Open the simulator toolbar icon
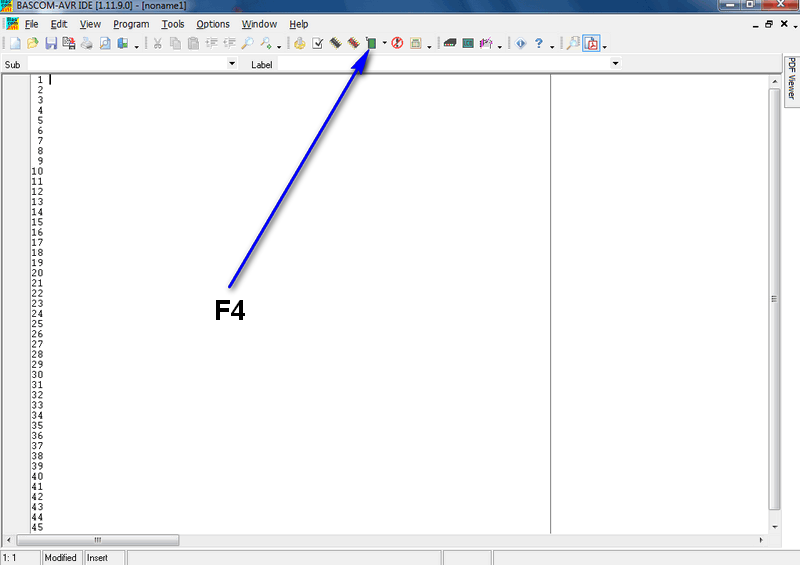The height and width of the screenshot is (565, 800). tap(416, 43)
